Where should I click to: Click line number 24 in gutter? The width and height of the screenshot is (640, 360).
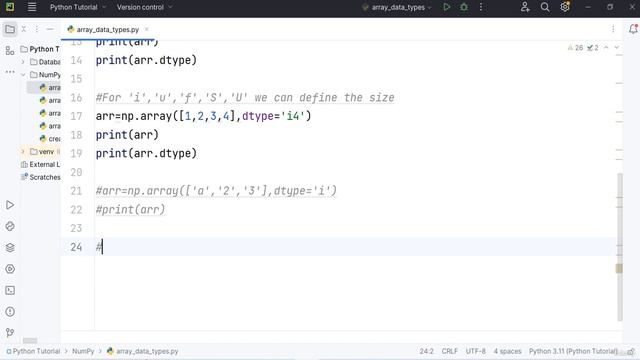(76, 247)
